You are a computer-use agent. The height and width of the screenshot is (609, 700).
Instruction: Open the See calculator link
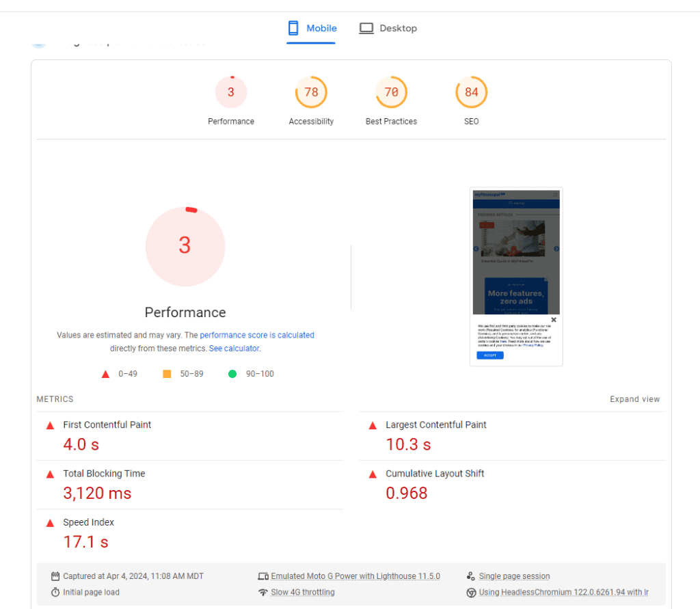(234, 348)
